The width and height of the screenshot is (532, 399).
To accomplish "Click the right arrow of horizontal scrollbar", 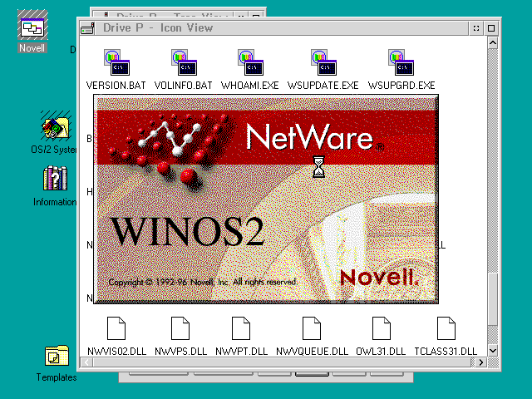I will click(481, 362).
